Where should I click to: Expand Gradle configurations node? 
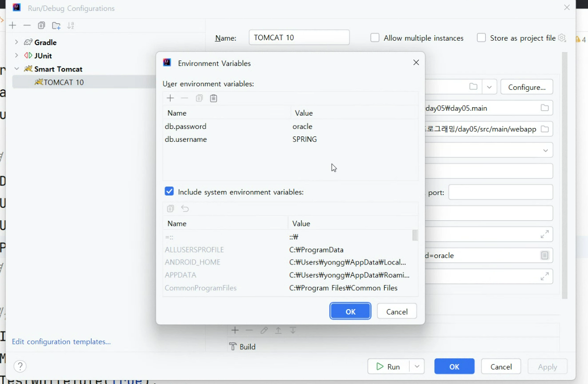tap(16, 42)
